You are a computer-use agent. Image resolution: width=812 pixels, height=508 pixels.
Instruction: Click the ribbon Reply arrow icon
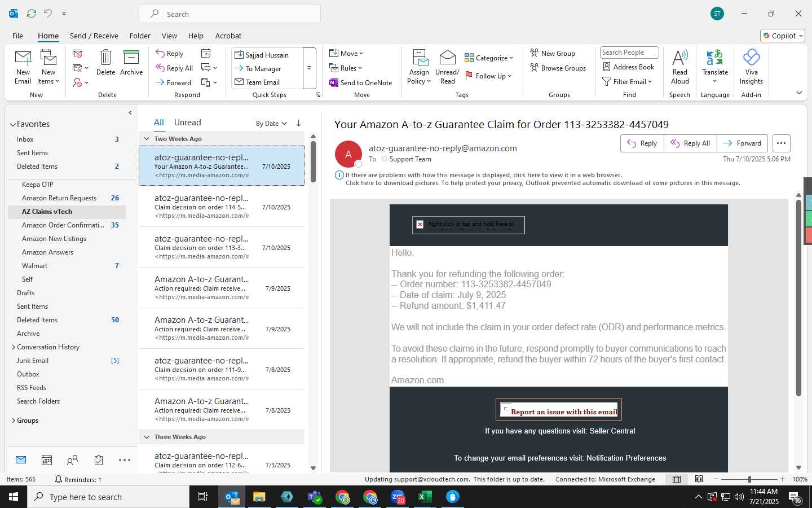(160, 53)
